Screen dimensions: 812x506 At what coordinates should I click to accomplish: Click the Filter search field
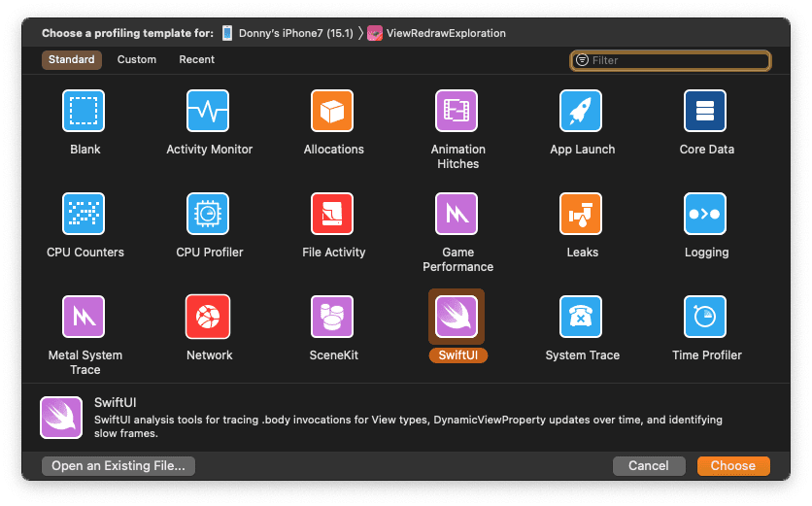[x=675, y=60]
